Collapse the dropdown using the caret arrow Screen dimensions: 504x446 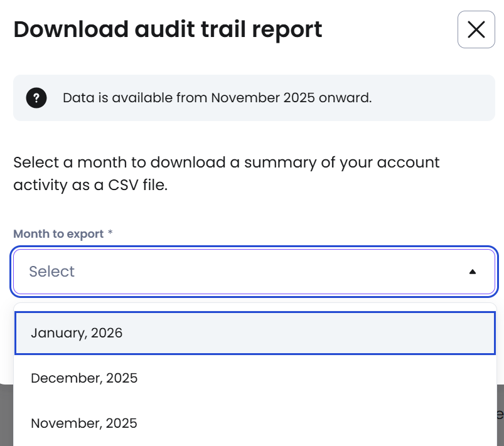click(x=473, y=272)
